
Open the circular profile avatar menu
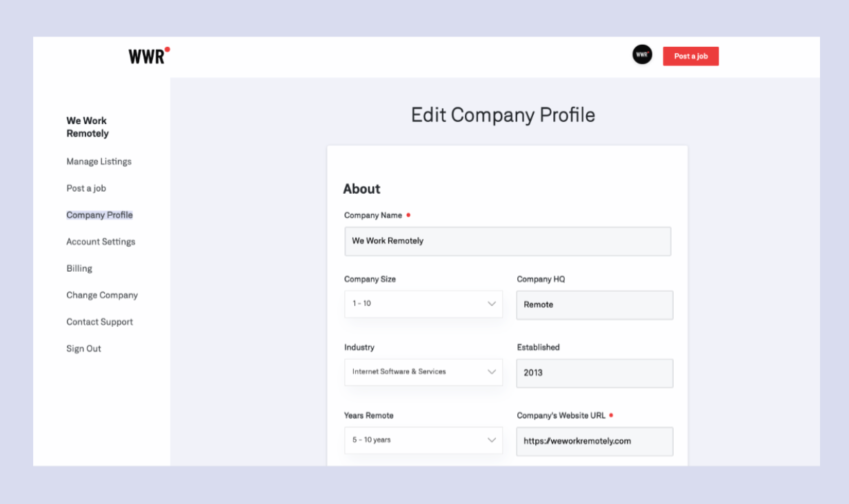(x=641, y=54)
